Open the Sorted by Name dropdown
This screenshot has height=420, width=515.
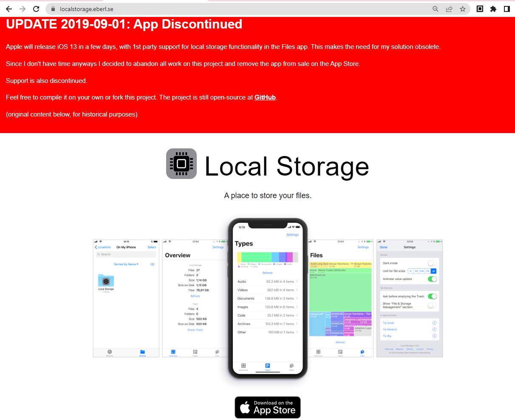[126, 264]
